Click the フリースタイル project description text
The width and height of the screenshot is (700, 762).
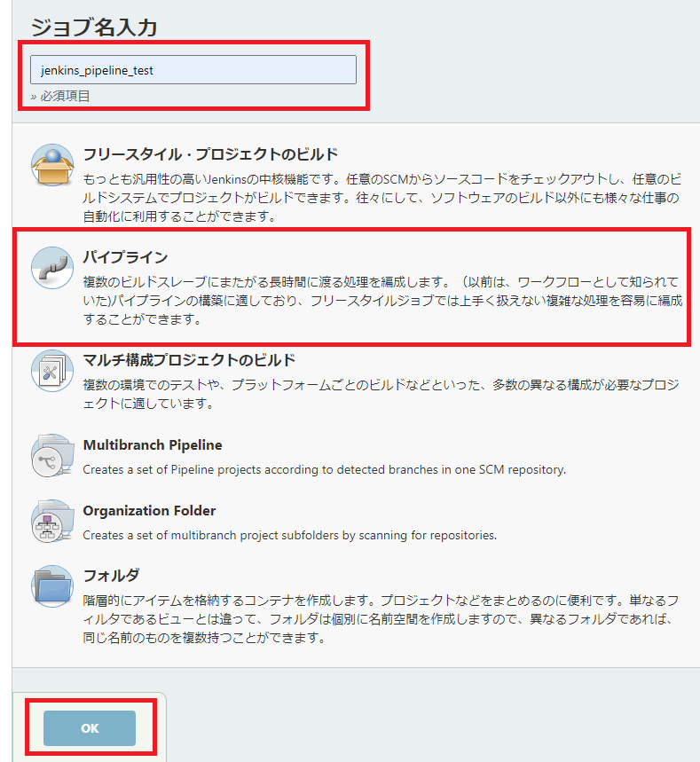[382, 195]
